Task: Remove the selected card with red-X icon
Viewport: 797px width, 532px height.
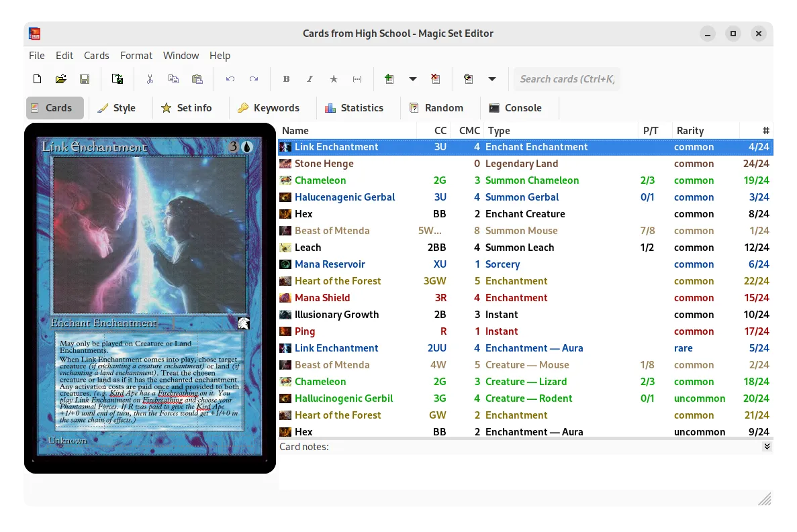Action: (x=436, y=79)
